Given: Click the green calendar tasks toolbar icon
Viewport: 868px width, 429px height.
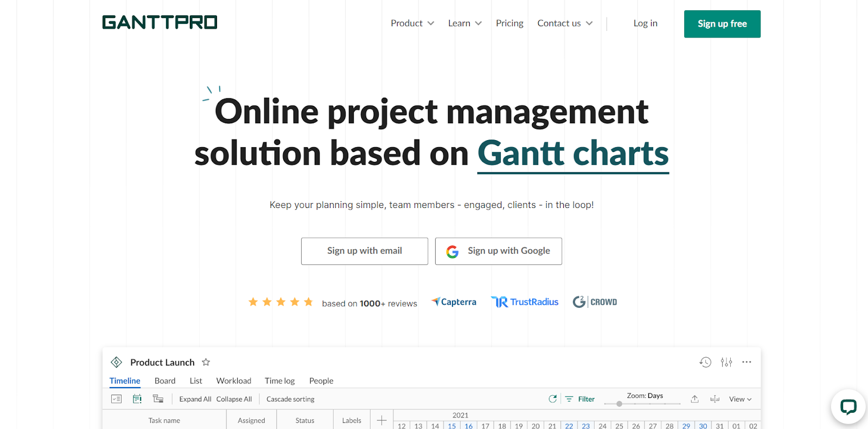Looking at the screenshot, I should pyautogui.click(x=137, y=399).
